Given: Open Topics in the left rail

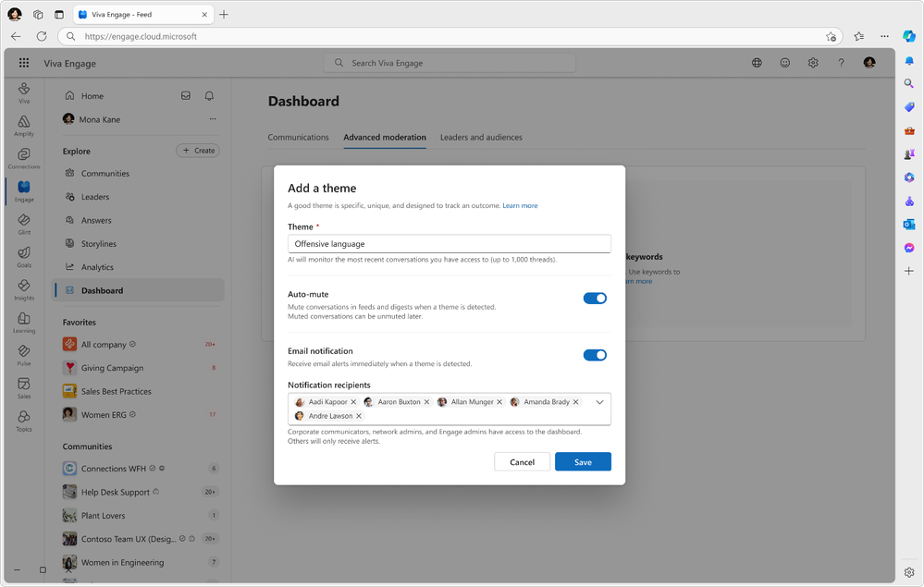Looking at the screenshot, I should tap(23, 422).
